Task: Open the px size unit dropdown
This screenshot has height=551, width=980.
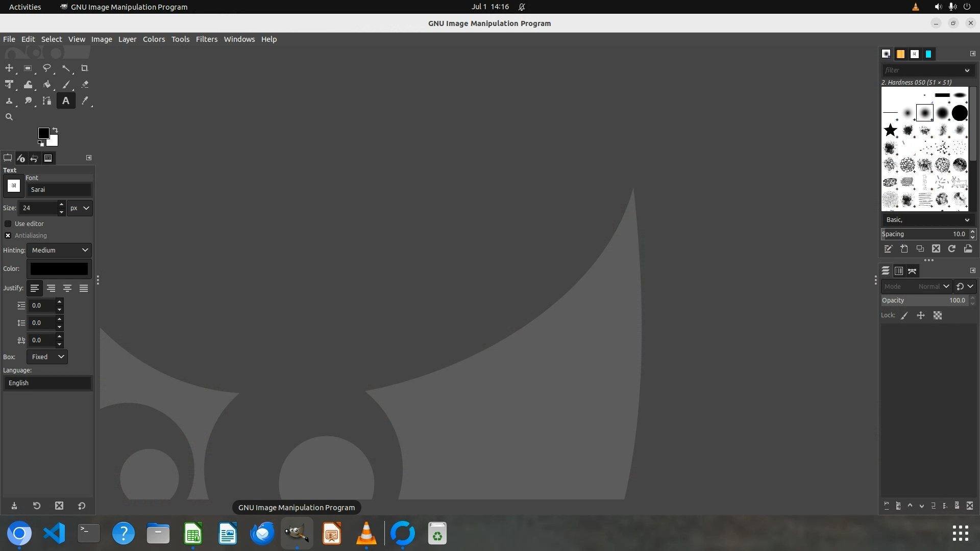Action: 80,208
